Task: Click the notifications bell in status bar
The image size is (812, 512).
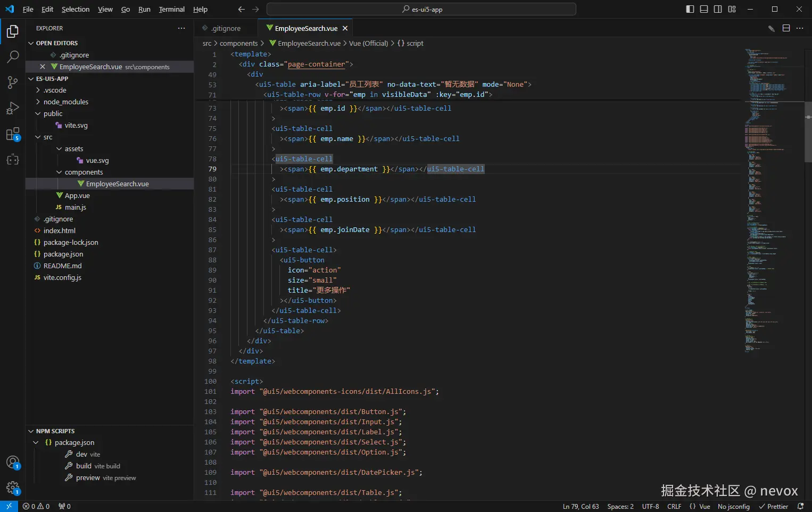Action: (800, 507)
